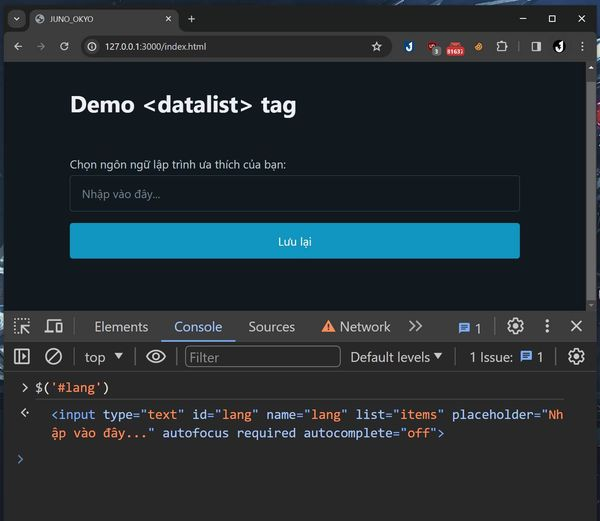Screen dimensions: 600x521
Task: Open the Extensions puzzle-piece menu
Action: 502,47
